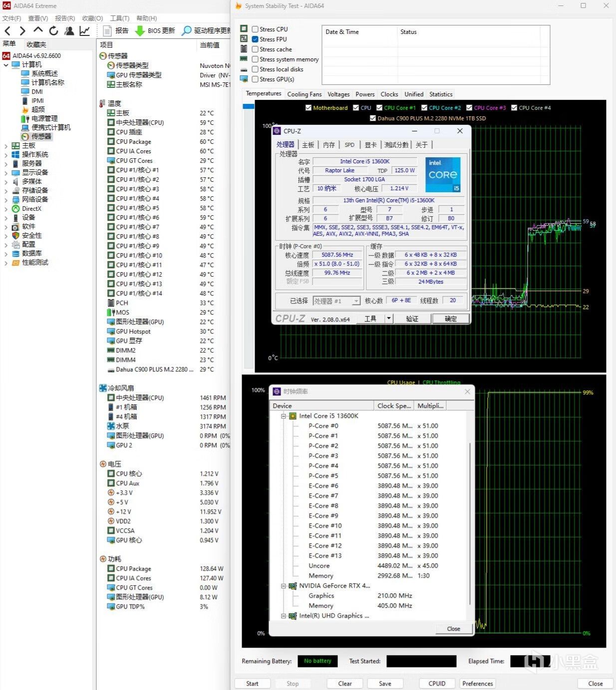Screen dimensions: 616x690
Task: Open the 内存 tab in CPU-Z
Action: 328,145
